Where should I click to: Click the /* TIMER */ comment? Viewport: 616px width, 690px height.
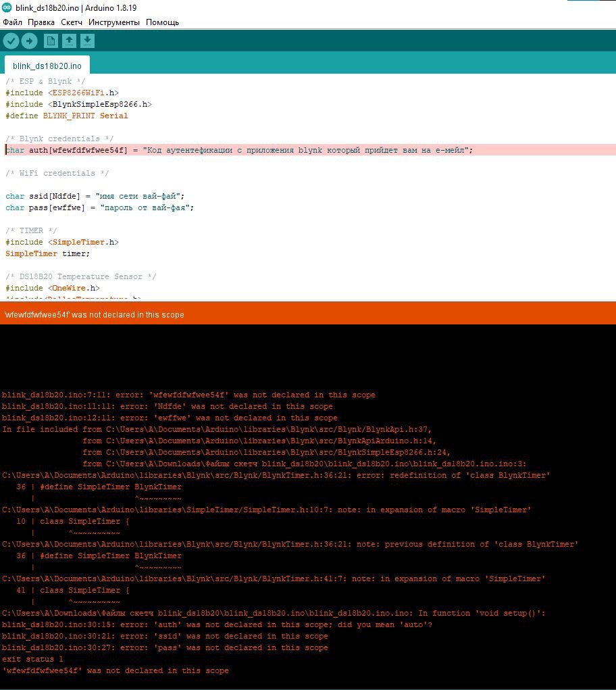click(x=31, y=230)
